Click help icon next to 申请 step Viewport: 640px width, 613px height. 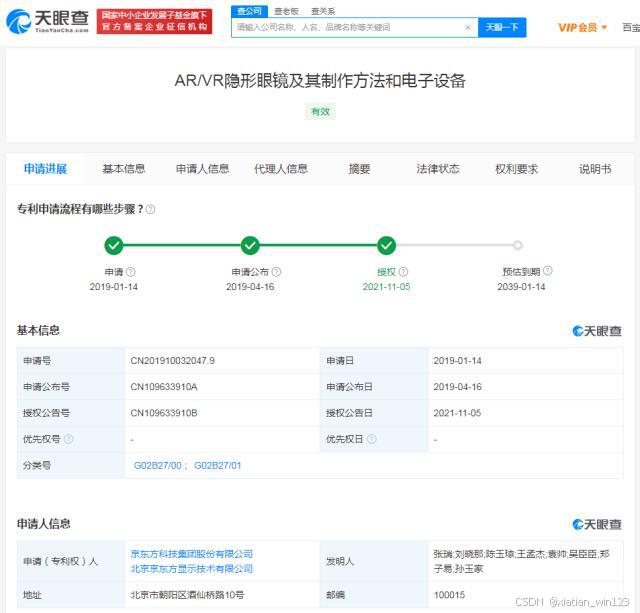[131, 271]
